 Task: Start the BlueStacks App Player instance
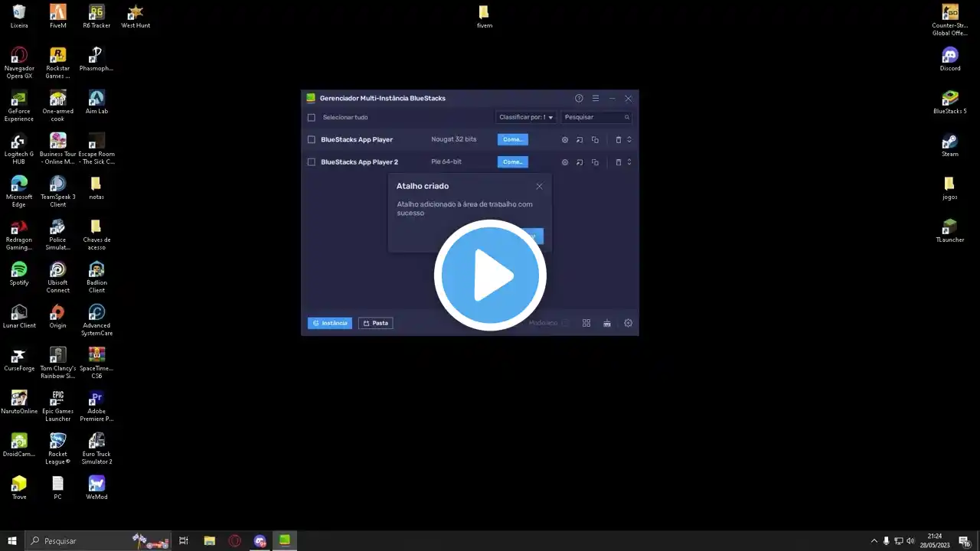tap(513, 140)
